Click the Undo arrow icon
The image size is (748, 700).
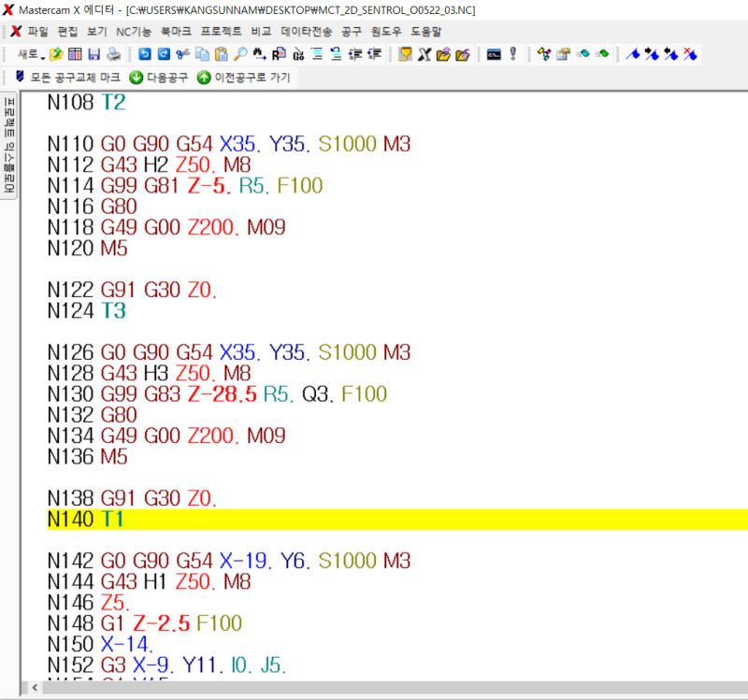[145, 54]
